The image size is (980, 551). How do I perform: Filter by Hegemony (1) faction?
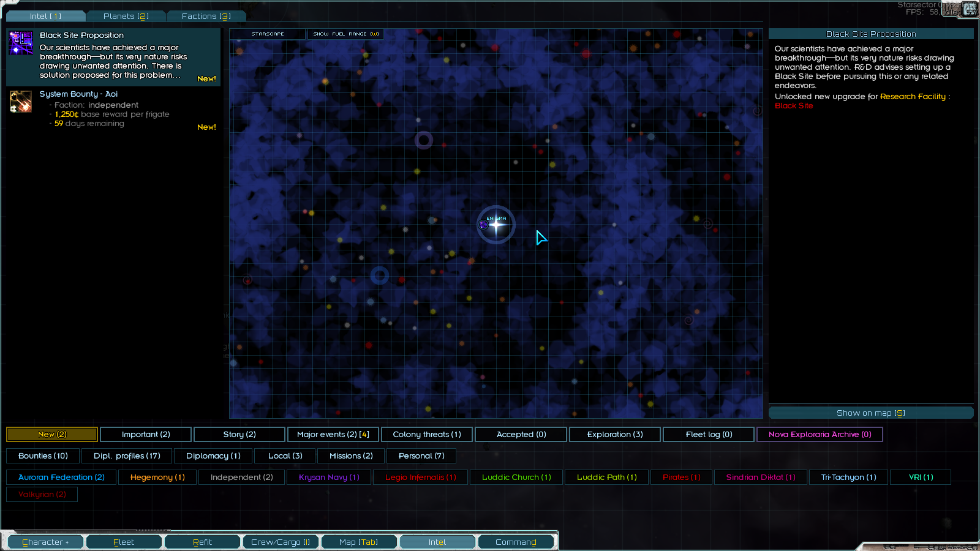[x=157, y=477]
